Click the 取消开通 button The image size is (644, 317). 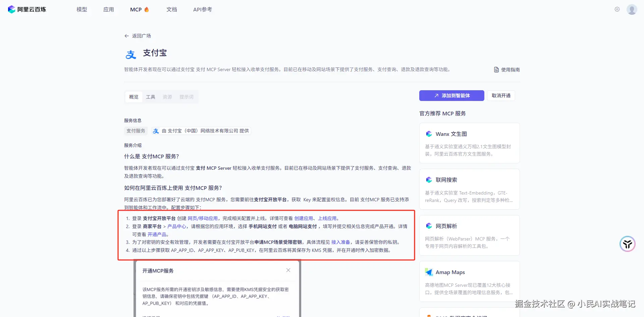501,96
